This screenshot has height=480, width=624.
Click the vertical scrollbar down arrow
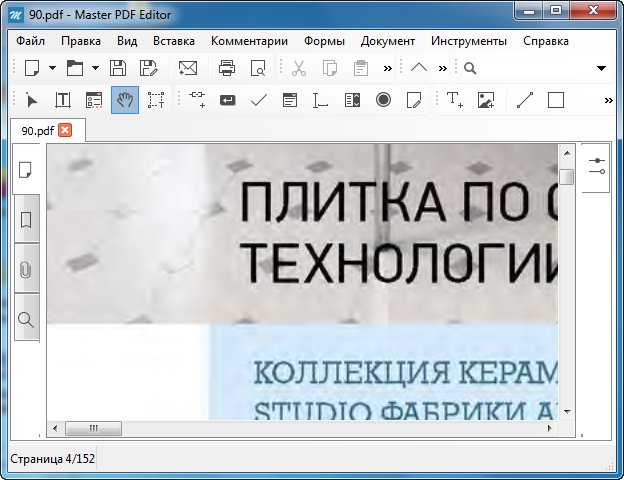566,411
